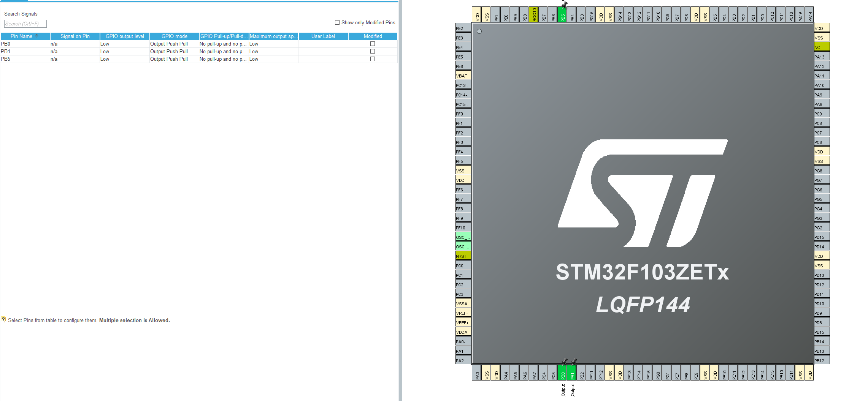Viewport: 868px width, 401px height.
Task: Click the PA7 pin on chip bottom edge
Action: (534, 373)
